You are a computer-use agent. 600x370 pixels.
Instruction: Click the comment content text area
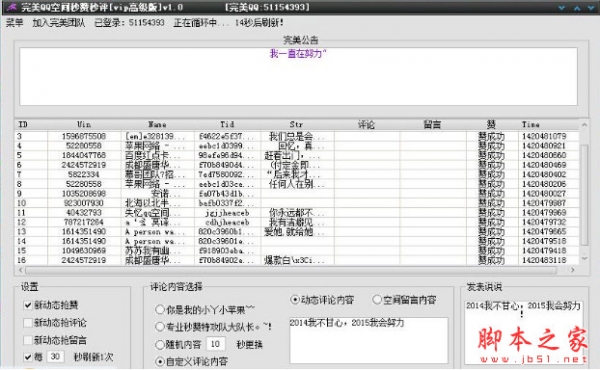[x=368, y=340]
